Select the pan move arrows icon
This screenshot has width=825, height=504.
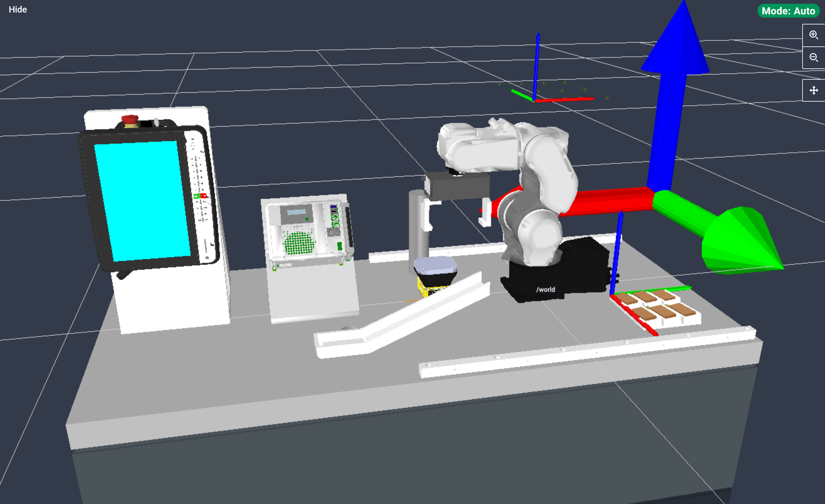(813, 90)
